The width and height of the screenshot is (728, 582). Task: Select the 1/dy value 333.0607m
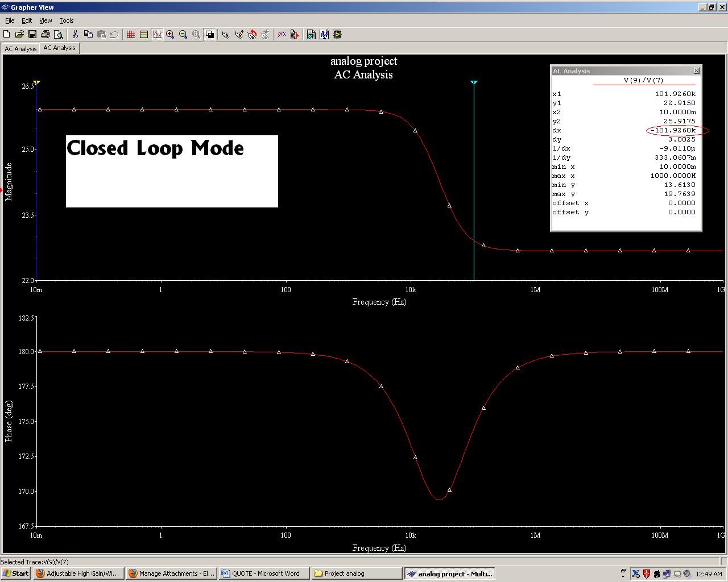(x=675, y=157)
